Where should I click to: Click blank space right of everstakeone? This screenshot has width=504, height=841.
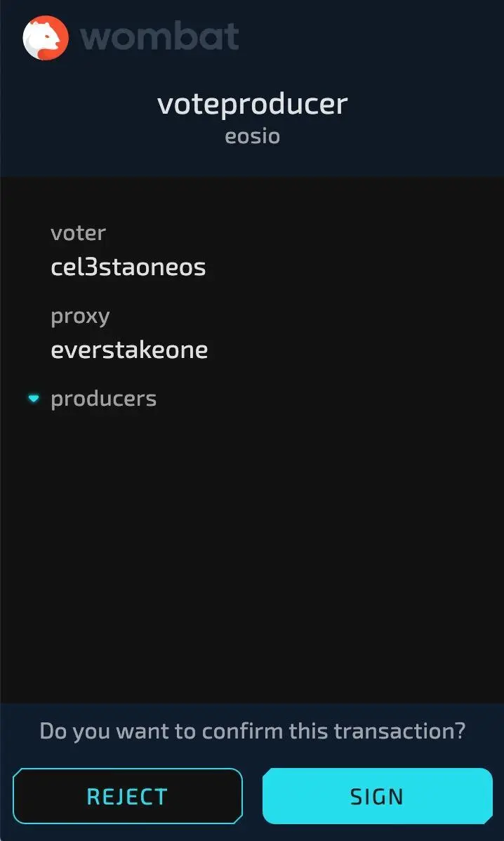(x=351, y=350)
